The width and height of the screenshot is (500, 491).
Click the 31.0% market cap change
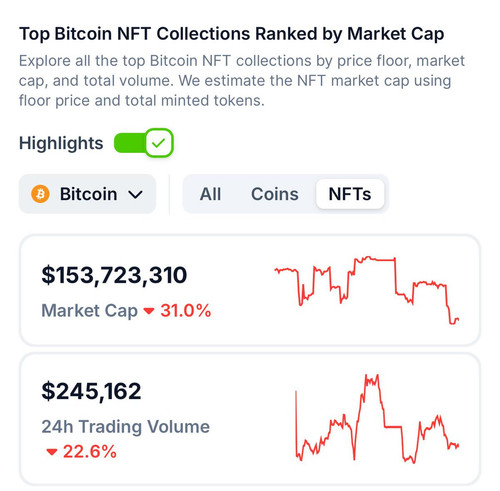pos(186,311)
